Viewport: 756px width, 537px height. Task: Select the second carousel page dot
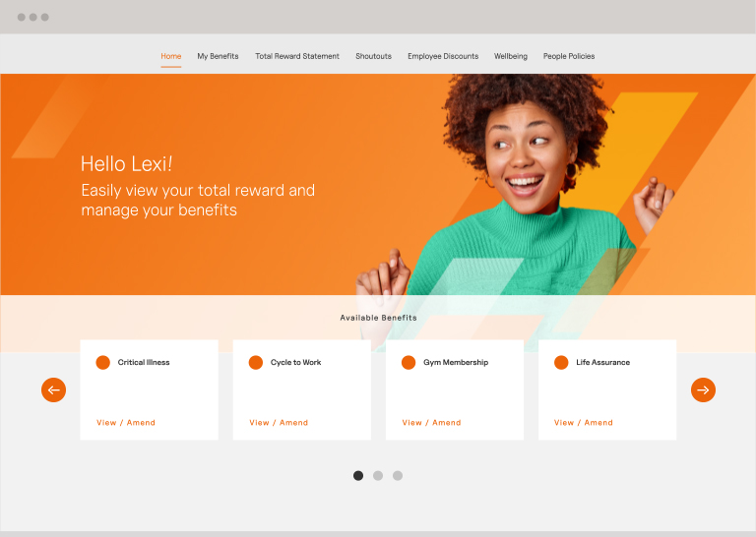click(378, 475)
